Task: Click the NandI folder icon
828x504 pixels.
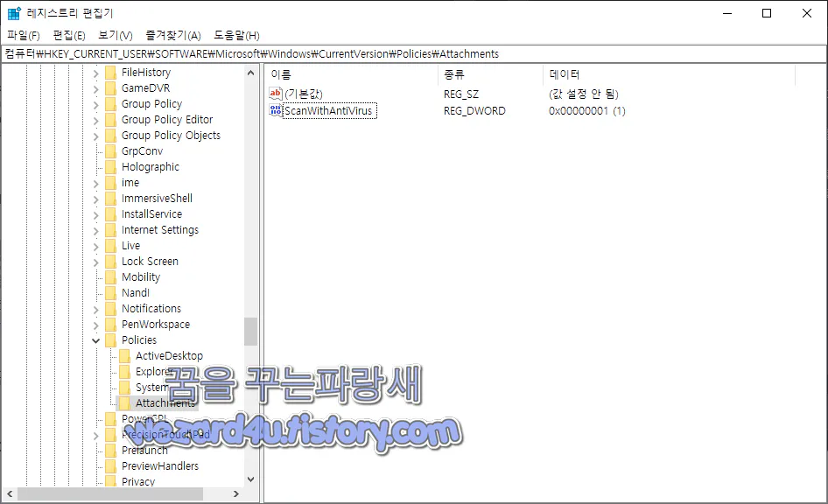Action: 110,293
